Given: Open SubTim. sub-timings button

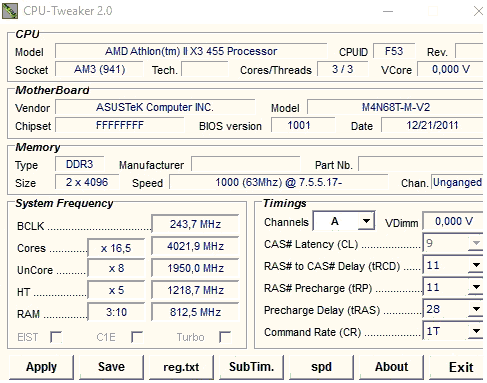Looking at the screenshot, I should (x=251, y=367).
